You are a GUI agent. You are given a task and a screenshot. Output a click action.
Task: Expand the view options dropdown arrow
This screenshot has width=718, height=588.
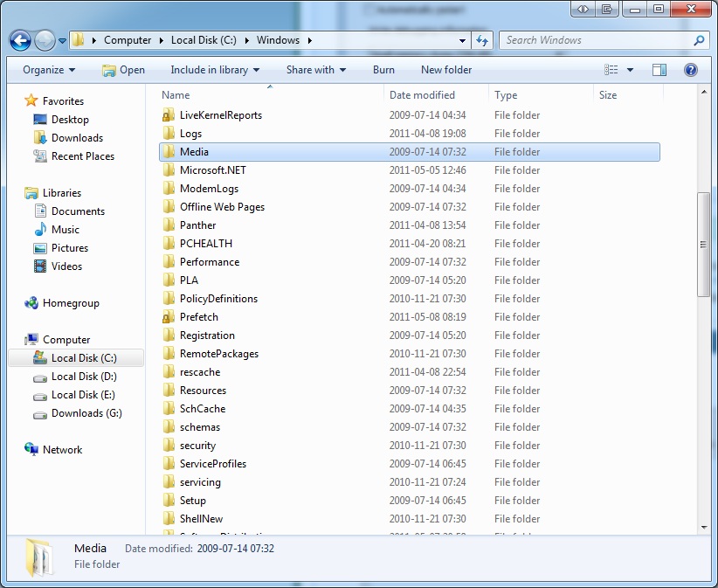point(630,70)
